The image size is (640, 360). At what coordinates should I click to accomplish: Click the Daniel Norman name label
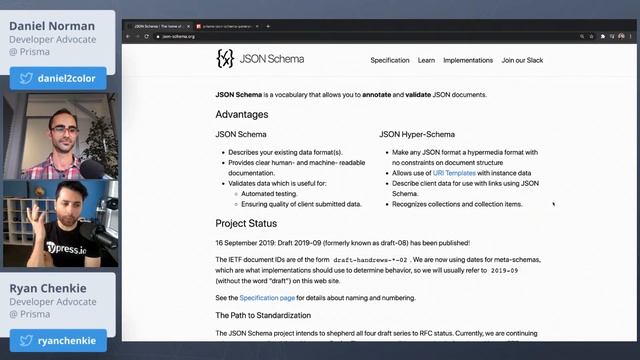click(x=52, y=26)
